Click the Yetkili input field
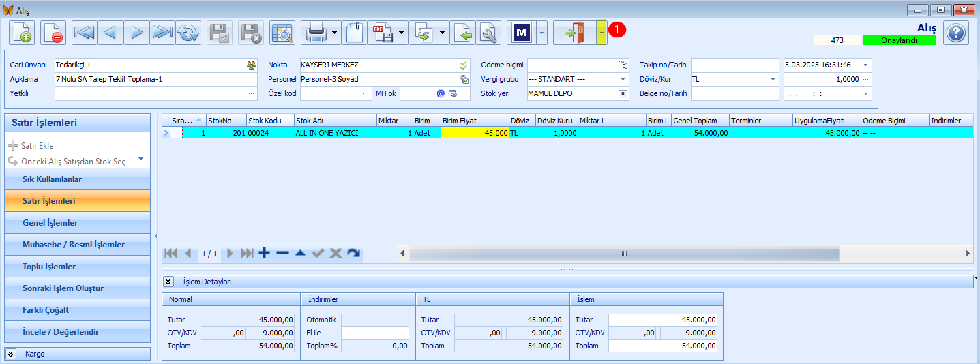Viewport: 980px width, 364px height. [156, 93]
